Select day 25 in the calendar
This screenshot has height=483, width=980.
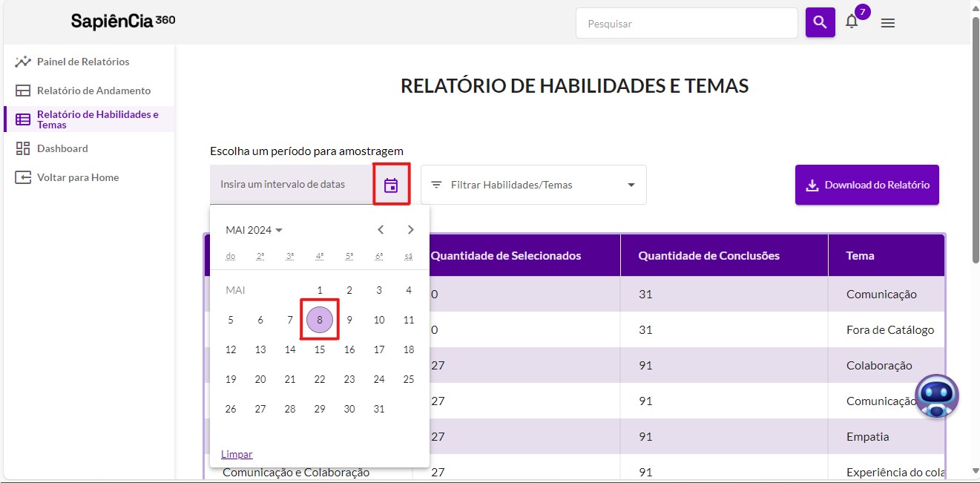pyautogui.click(x=409, y=379)
